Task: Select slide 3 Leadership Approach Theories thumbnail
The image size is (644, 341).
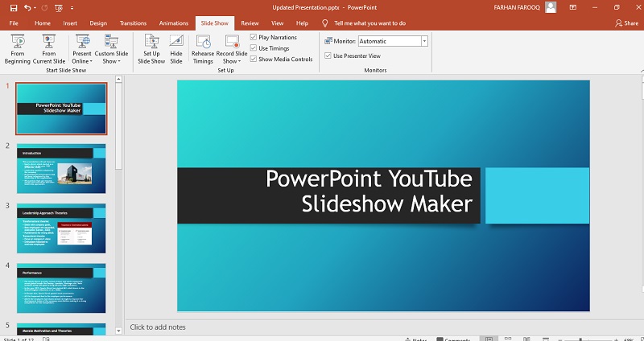Action: pyautogui.click(x=61, y=228)
